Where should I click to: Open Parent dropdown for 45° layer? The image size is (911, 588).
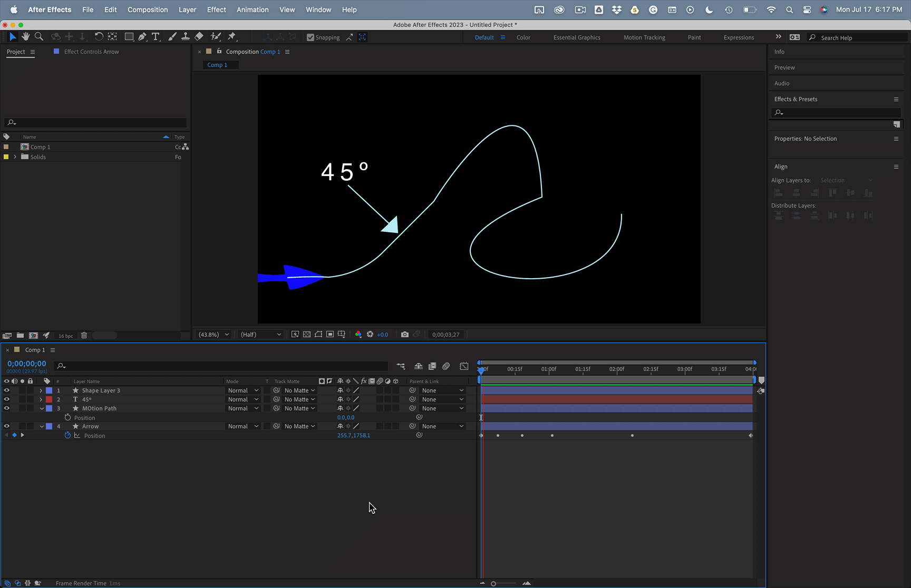(442, 399)
